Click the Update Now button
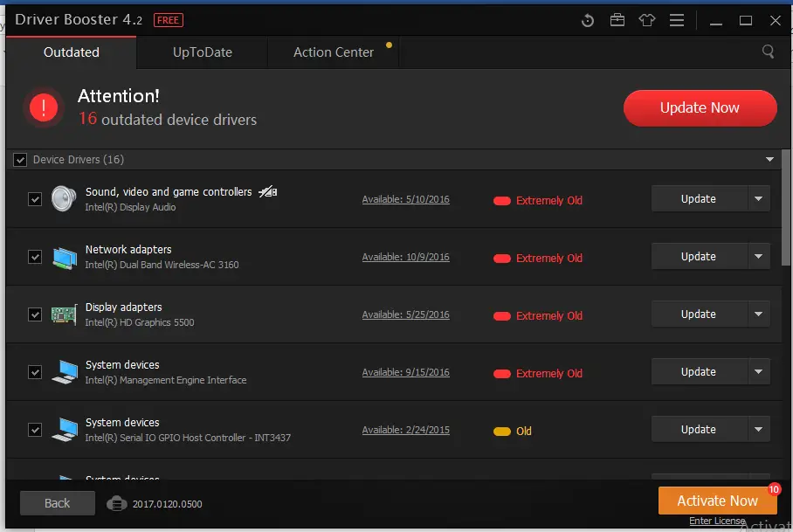Screen dimensions: 793x532 click(700, 108)
